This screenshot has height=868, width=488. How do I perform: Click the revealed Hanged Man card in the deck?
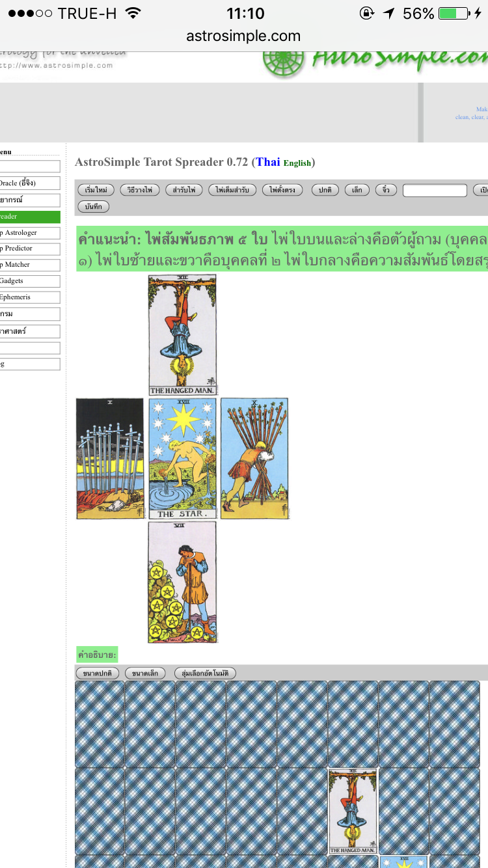(x=353, y=811)
